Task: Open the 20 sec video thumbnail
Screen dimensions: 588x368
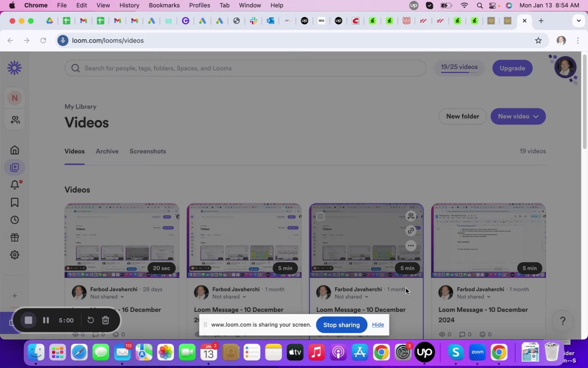Action: 122,241
